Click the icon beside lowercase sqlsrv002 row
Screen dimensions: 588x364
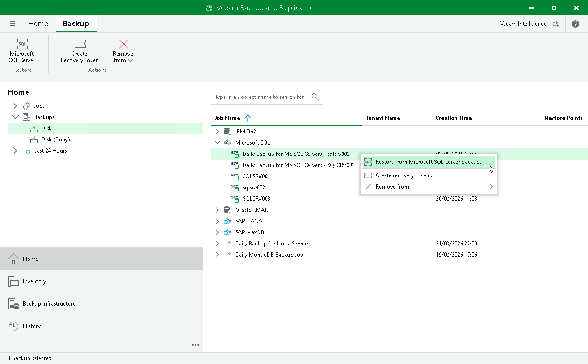(x=235, y=188)
